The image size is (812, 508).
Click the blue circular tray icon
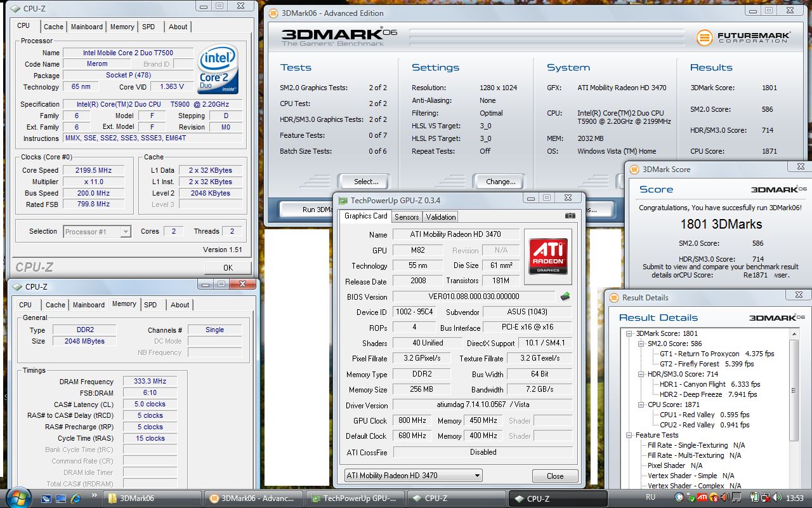coord(679,497)
